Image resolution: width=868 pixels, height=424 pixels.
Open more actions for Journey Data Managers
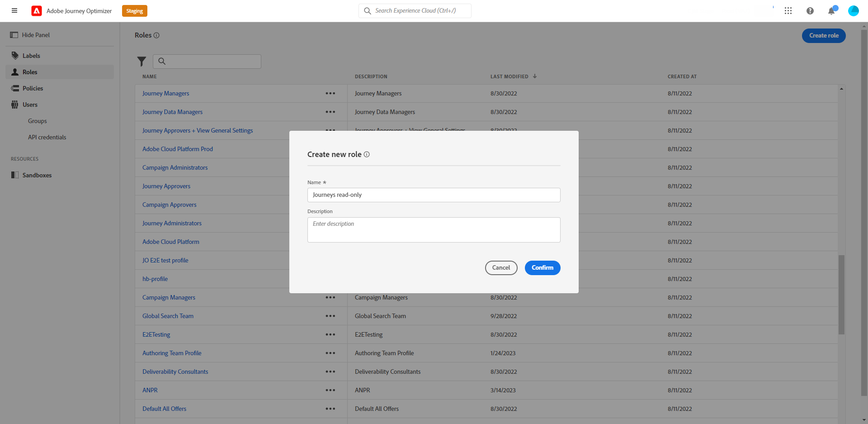click(330, 112)
